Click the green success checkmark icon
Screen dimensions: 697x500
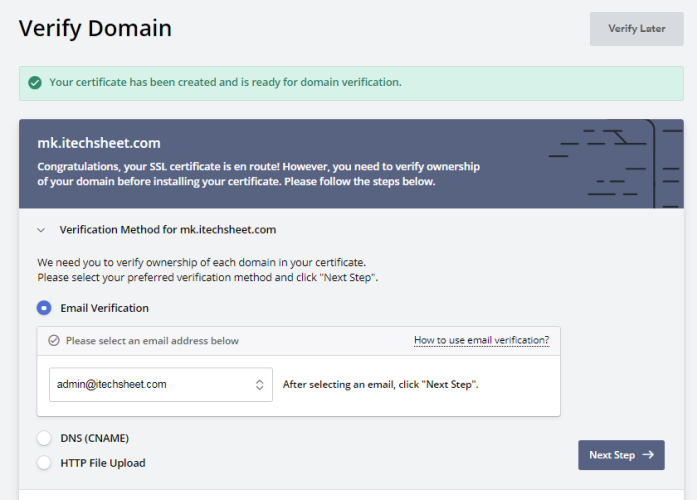(x=35, y=83)
